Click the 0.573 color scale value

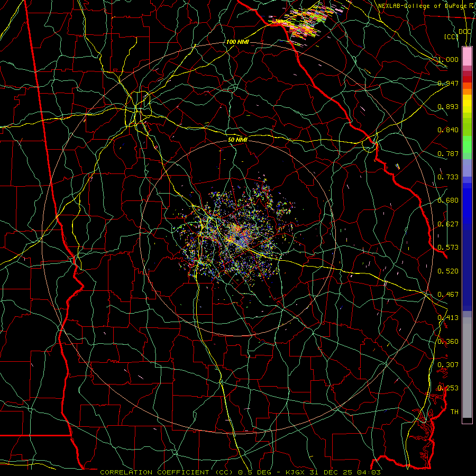point(448,247)
